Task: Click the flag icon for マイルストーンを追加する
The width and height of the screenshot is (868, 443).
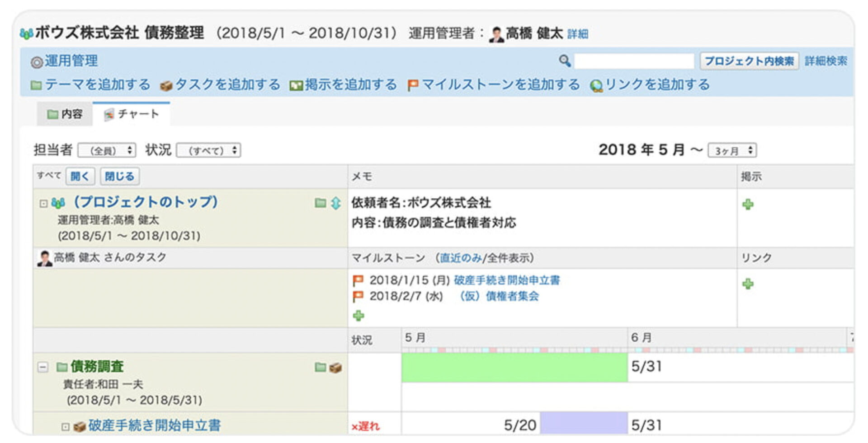Action: tap(413, 84)
